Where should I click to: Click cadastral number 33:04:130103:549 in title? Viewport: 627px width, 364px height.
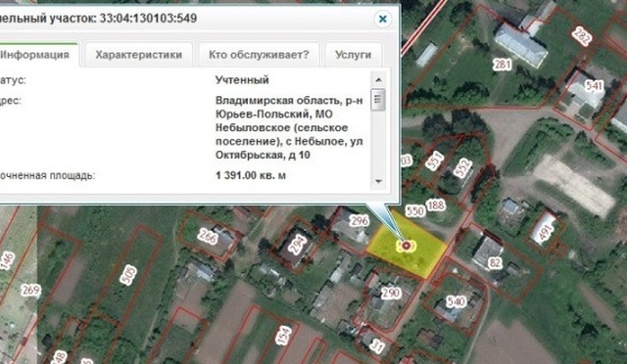pos(148,19)
